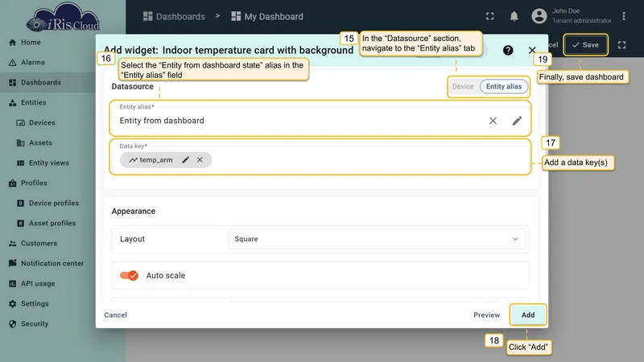Click the Dashboards grid icon in sidebar
The image size is (644, 362).
(12, 83)
